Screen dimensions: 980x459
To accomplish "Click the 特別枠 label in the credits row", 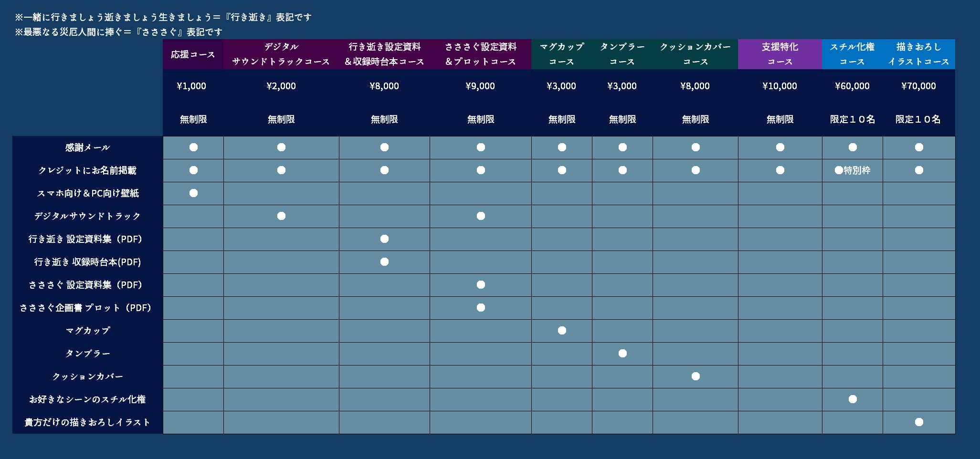I will (x=857, y=170).
